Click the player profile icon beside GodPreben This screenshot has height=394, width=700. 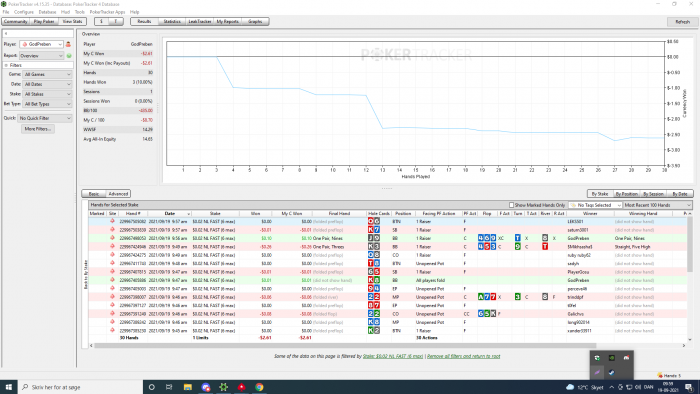tap(68, 44)
